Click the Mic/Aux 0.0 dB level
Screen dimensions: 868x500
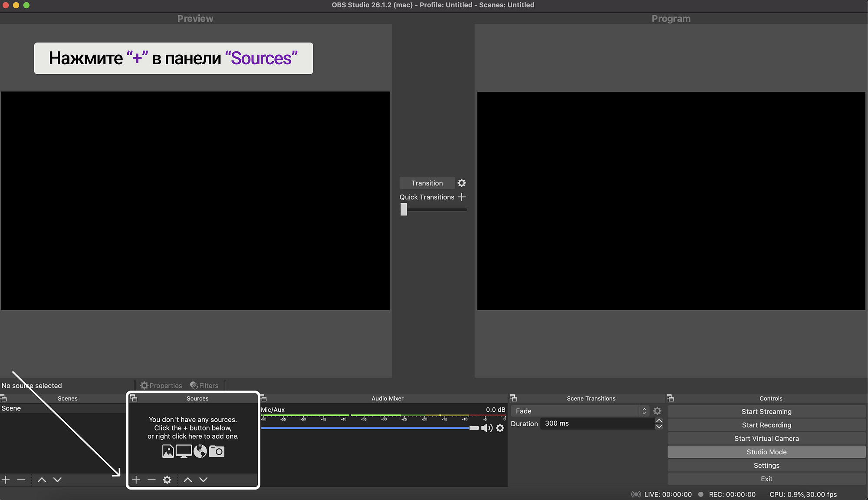496,410
